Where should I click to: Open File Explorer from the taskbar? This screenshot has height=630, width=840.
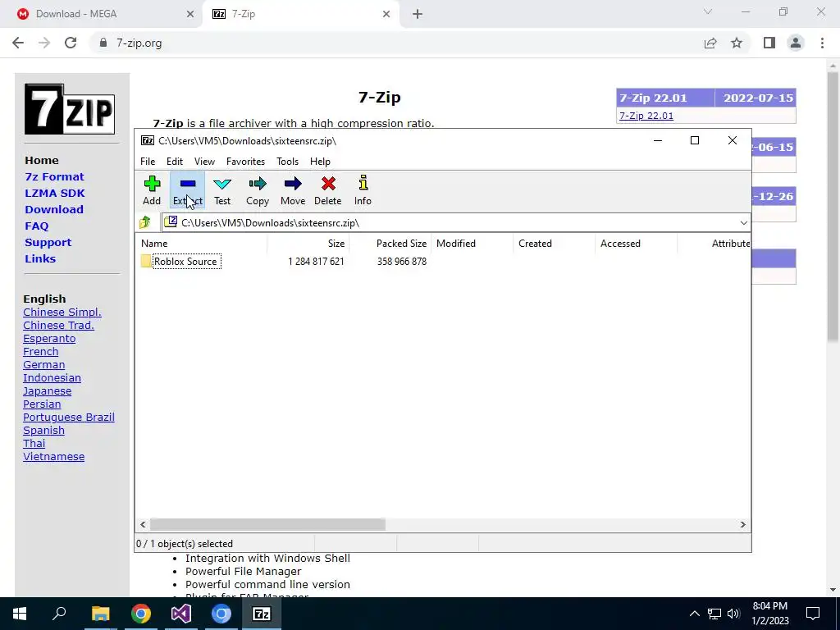(x=100, y=614)
